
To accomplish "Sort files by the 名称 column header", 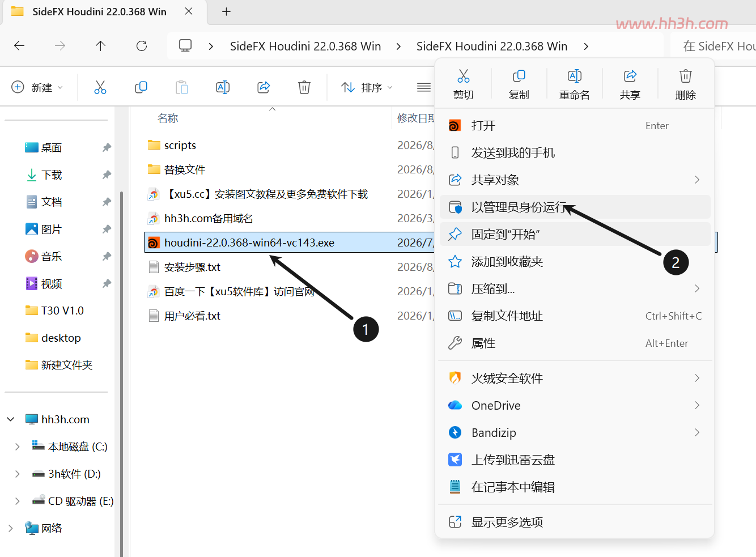I will tap(168, 118).
